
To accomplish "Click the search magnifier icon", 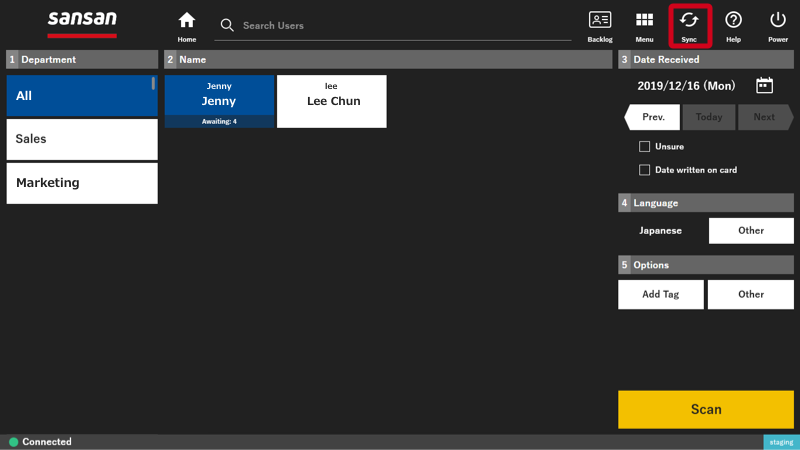I will tap(227, 25).
